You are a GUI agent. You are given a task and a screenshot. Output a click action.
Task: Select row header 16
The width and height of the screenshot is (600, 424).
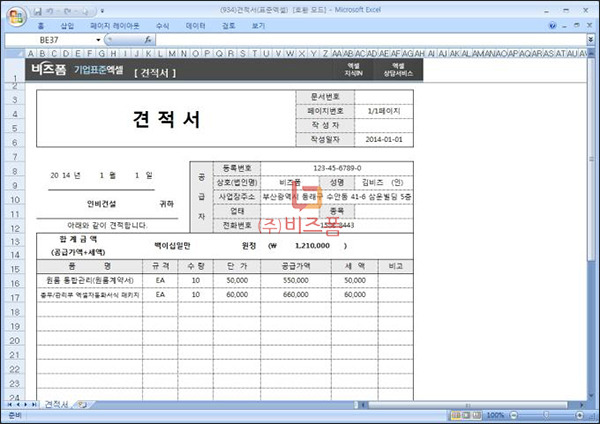[15, 283]
